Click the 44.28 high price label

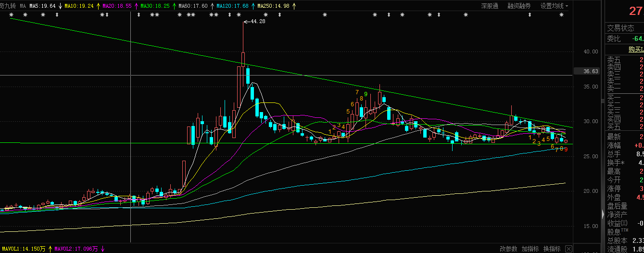coord(258,21)
